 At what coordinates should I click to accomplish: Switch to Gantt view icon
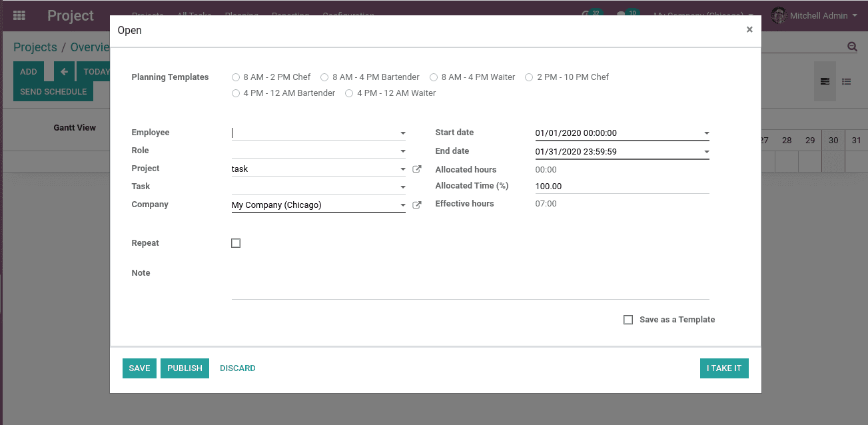825,81
